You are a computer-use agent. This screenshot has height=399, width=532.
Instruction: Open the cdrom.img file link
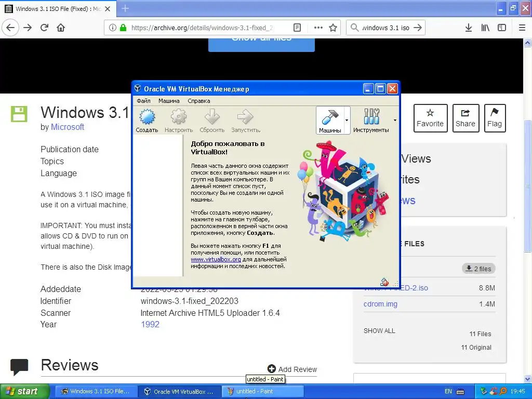point(380,304)
